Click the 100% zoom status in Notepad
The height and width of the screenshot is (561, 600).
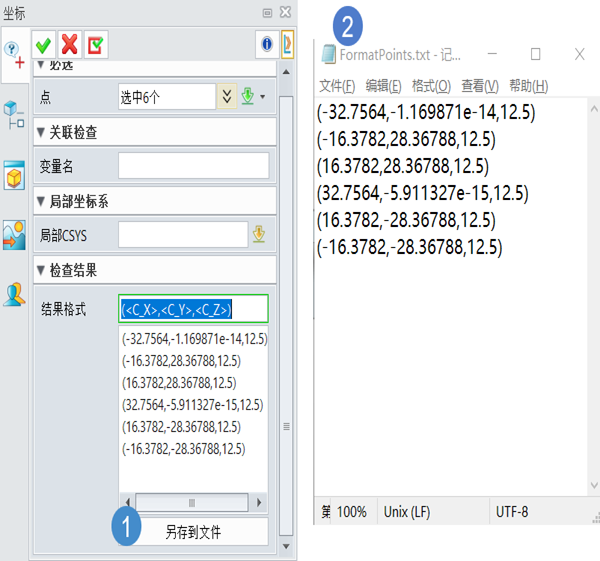tap(351, 512)
